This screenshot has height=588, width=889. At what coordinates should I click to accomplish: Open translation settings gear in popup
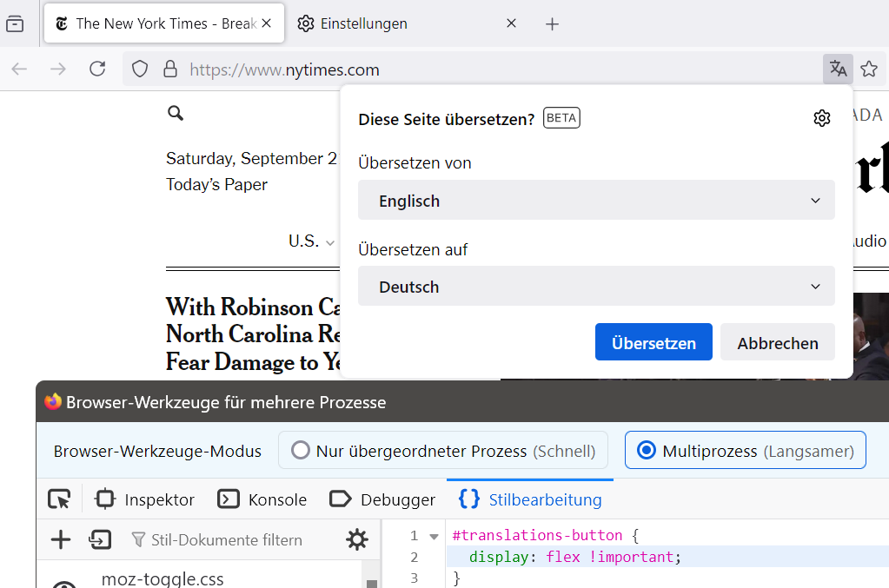[x=821, y=119]
